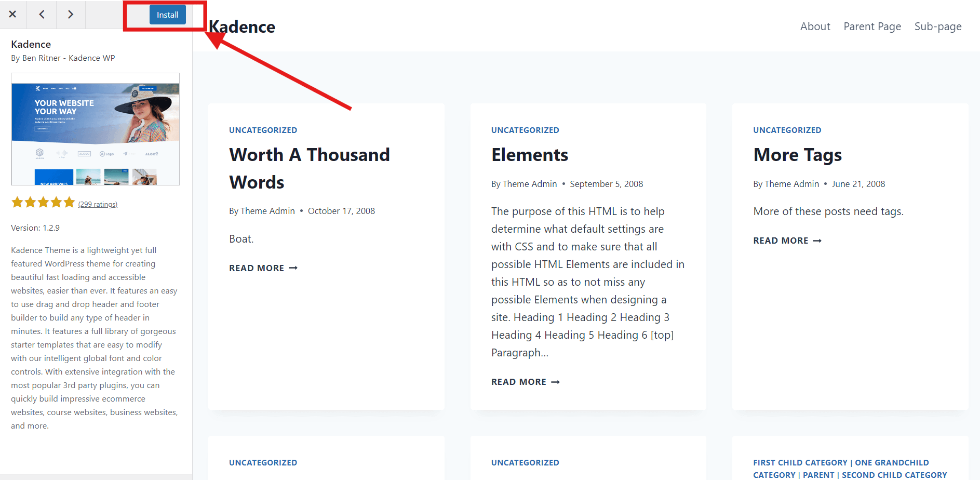Open UNCATEGORIZED above Worth A Thousand Words
Screen dimensions: 980x480
pos(263,130)
